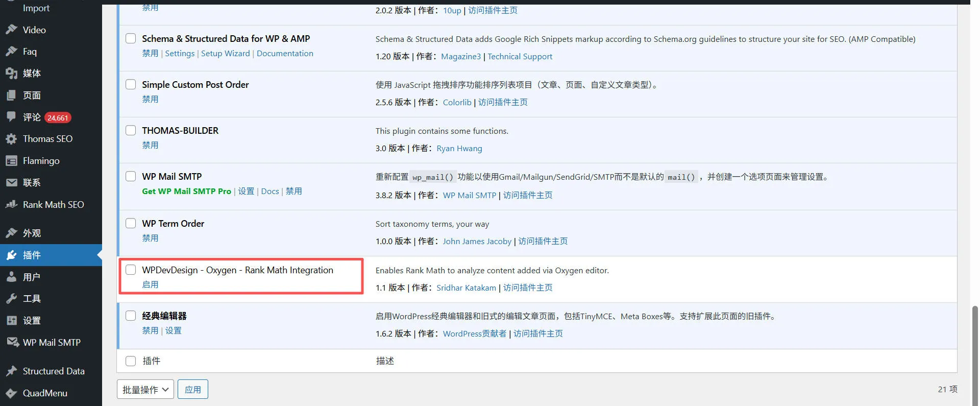Click the Media (媒体) sidebar icon
Screen dimensions: 980x406
tap(11, 74)
